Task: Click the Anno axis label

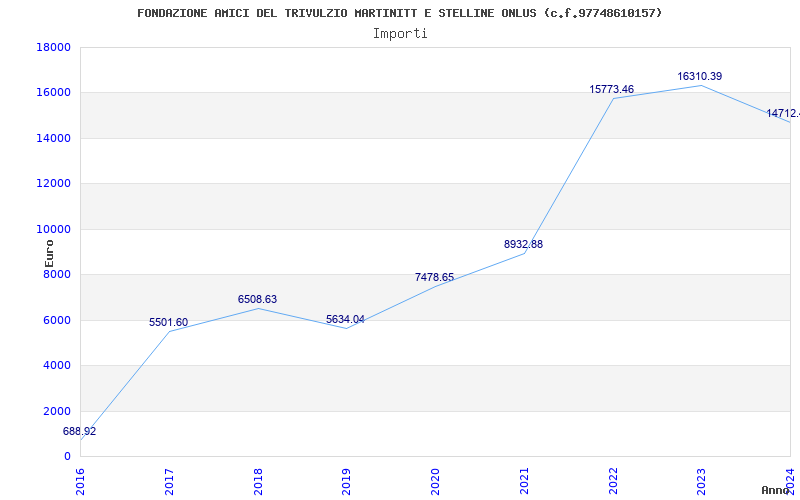Action: [x=776, y=490]
